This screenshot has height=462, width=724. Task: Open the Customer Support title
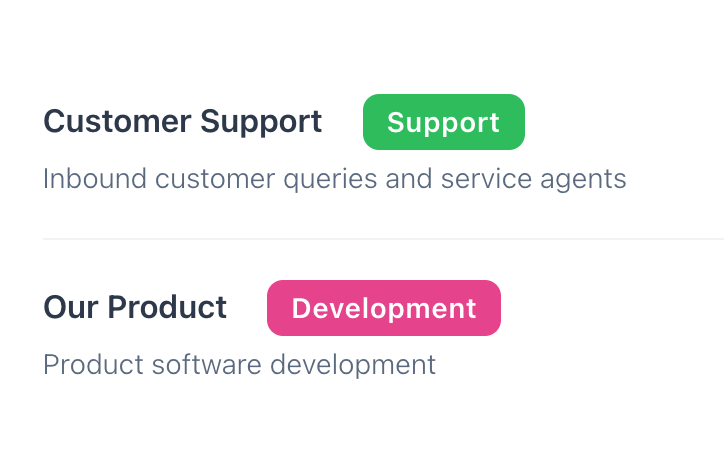[182, 122]
